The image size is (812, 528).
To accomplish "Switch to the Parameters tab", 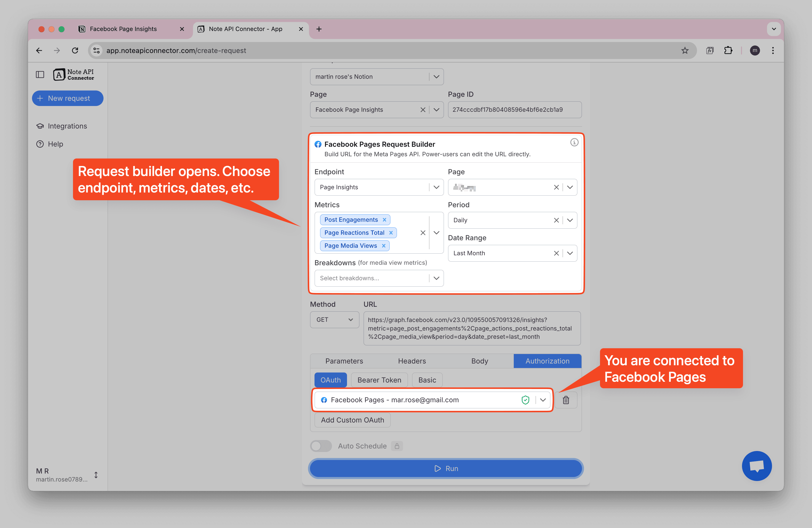I will pyautogui.click(x=344, y=361).
